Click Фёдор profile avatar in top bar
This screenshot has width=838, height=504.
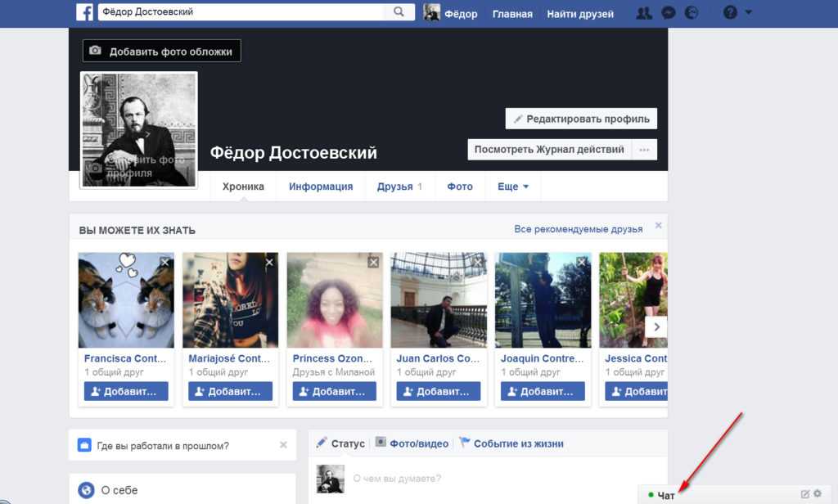(432, 11)
